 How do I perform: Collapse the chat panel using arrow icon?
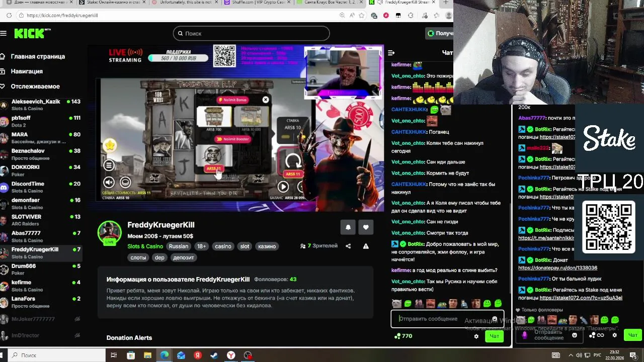pos(391,53)
